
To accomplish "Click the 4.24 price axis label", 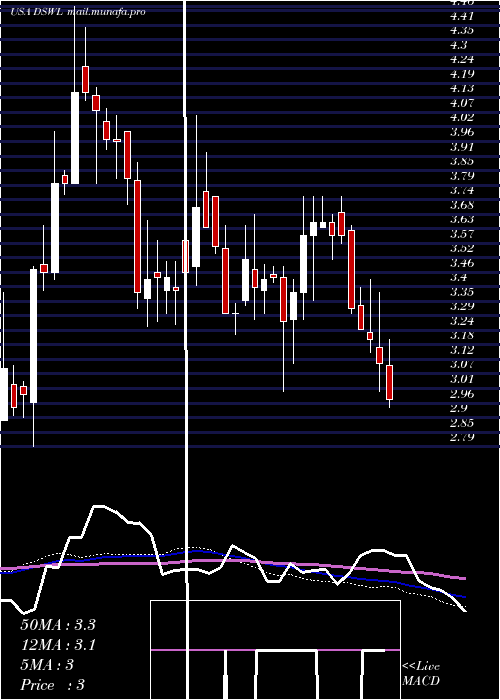I will coord(462,60).
